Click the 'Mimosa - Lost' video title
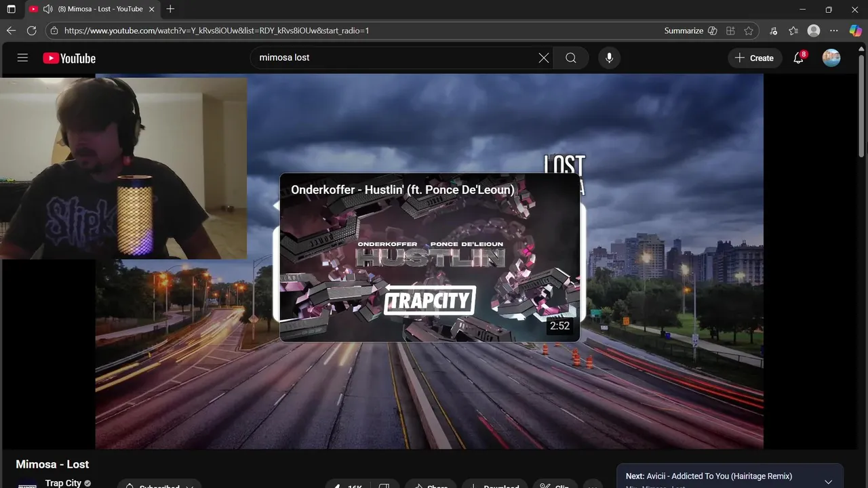868x488 pixels. [52, 464]
